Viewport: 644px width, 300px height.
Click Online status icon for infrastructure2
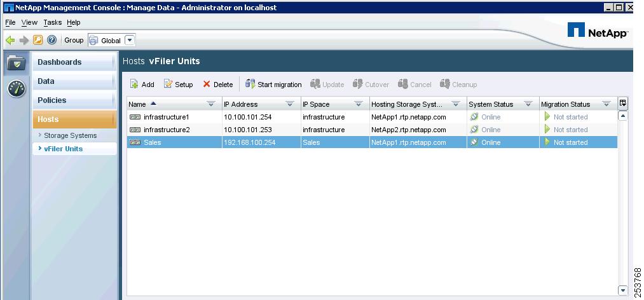(x=474, y=130)
